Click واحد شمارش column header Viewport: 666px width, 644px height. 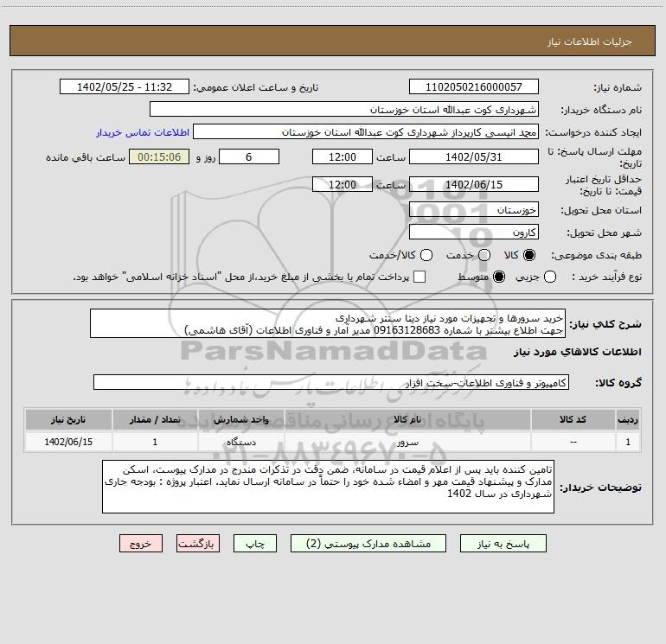[x=240, y=419]
